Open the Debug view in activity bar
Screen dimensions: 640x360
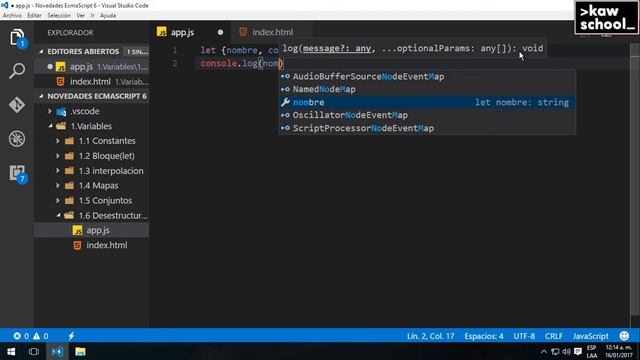pyautogui.click(x=17, y=139)
